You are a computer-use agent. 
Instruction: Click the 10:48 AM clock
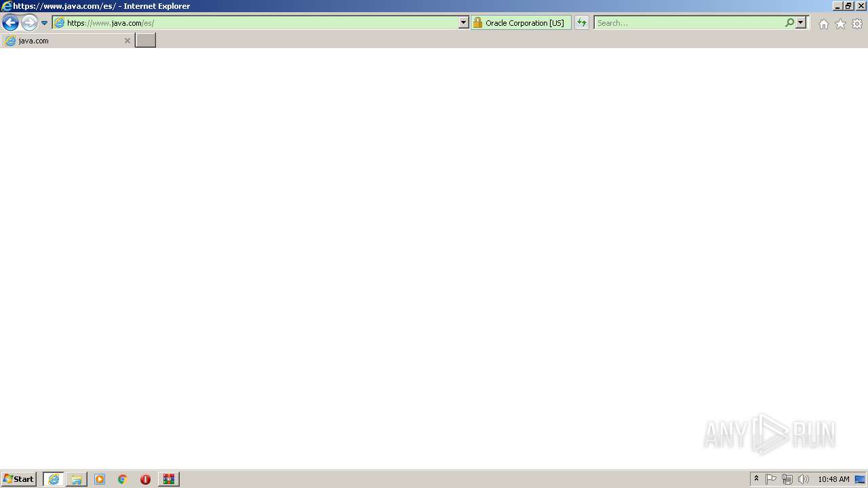coord(833,479)
